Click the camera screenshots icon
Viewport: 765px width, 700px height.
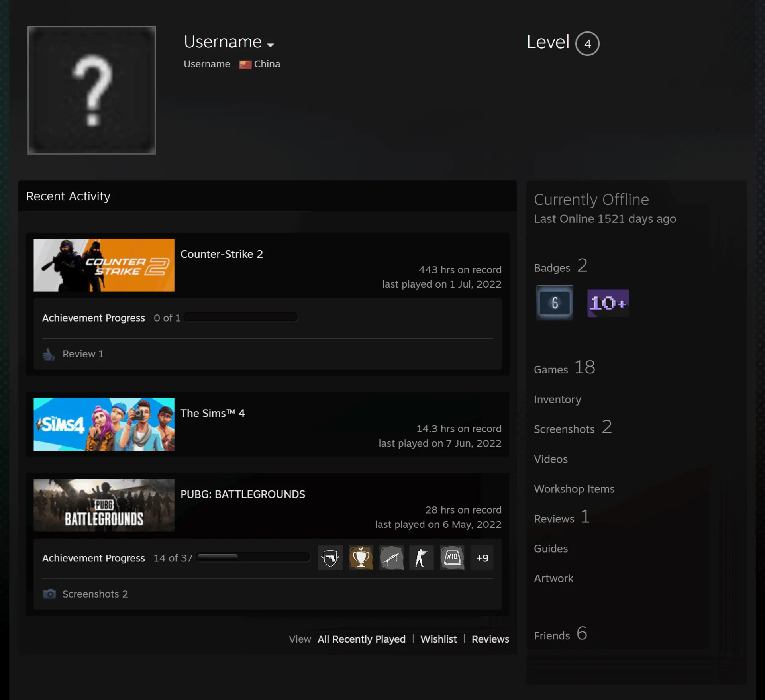click(x=49, y=594)
